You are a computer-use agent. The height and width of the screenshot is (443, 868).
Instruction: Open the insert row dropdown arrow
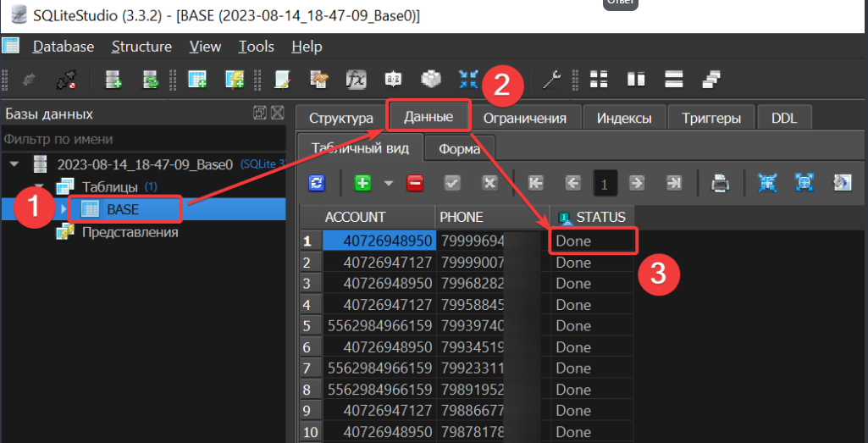coord(389,182)
